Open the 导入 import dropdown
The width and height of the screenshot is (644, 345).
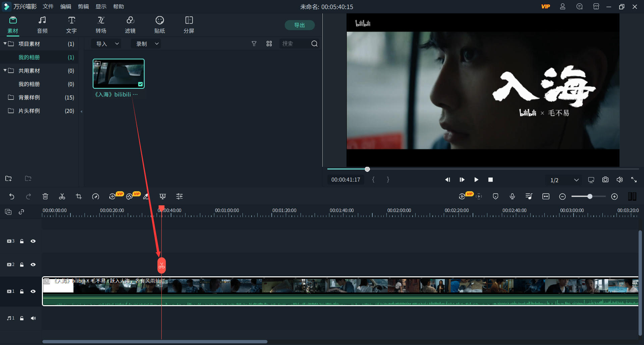(107, 44)
